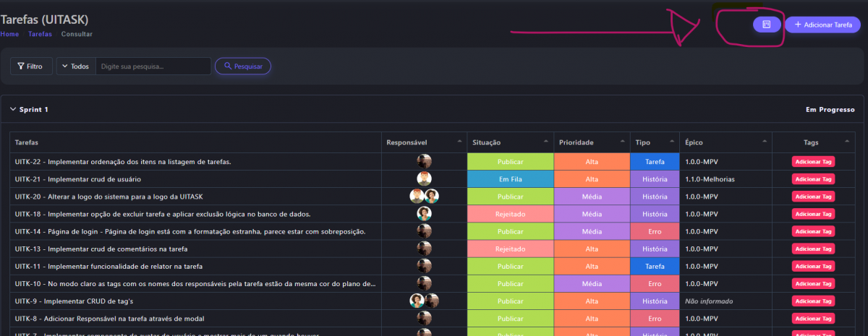
Task: Sort by Responsável column arrow
Action: pos(459,142)
